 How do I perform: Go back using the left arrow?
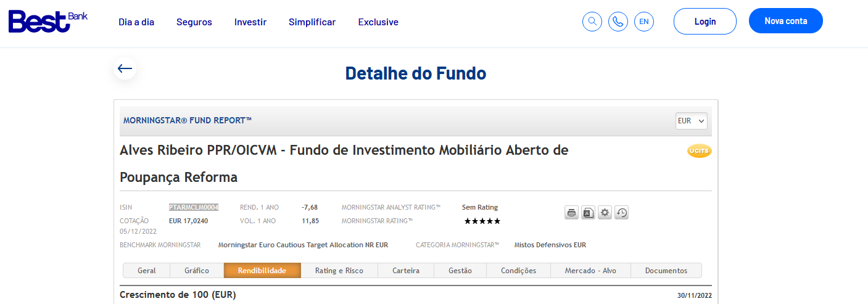125,68
